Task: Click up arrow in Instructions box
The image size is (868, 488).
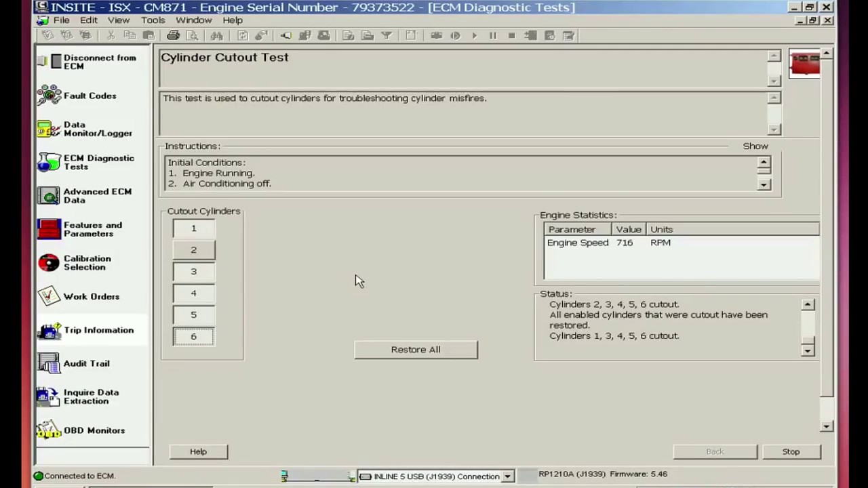Action: pyautogui.click(x=764, y=163)
